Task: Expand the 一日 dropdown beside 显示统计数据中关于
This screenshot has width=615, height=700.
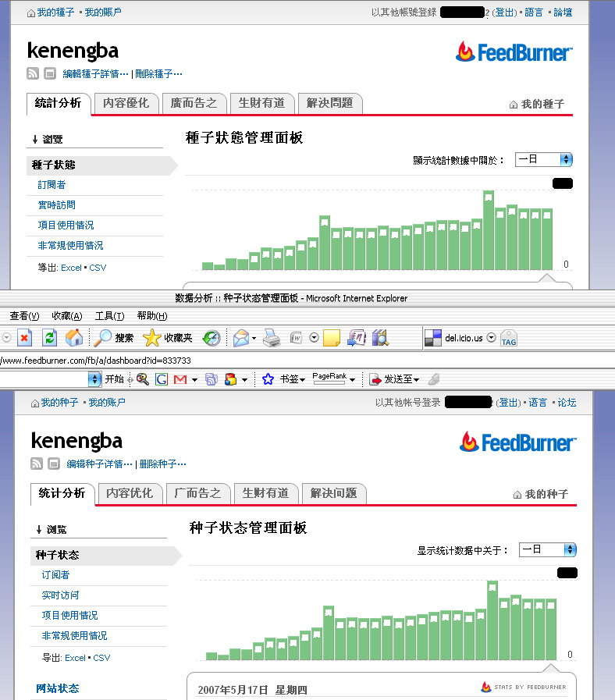Action: pyautogui.click(x=548, y=549)
